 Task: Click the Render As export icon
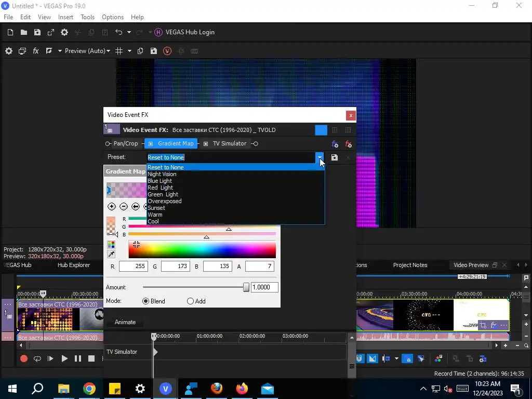(51, 32)
